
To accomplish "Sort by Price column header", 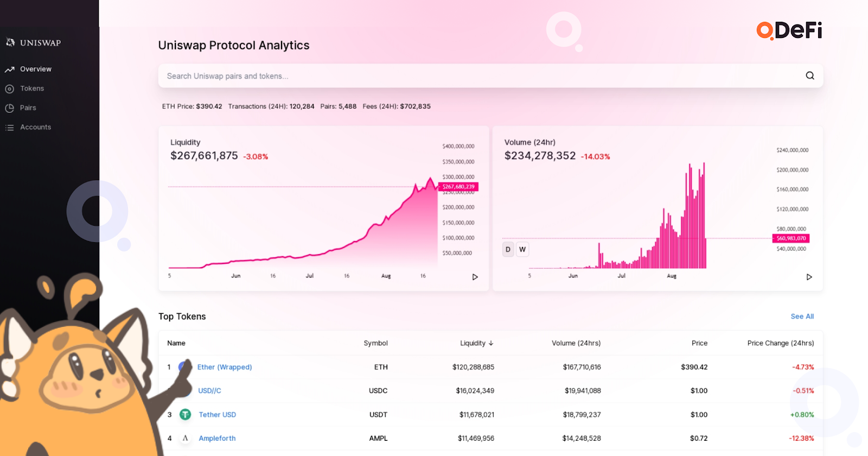I will click(699, 343).
